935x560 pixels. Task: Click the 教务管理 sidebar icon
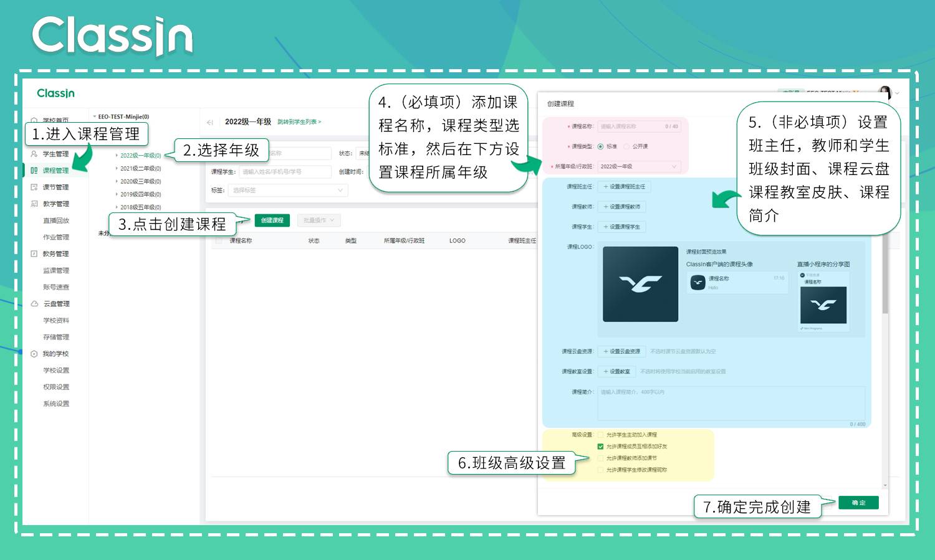tap(34, 254)
